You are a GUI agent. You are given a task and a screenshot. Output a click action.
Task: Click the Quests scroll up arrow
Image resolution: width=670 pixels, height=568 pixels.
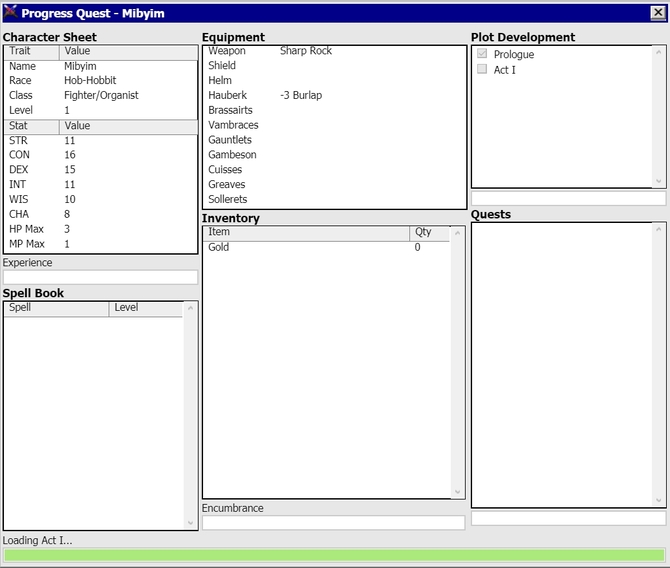658,230
